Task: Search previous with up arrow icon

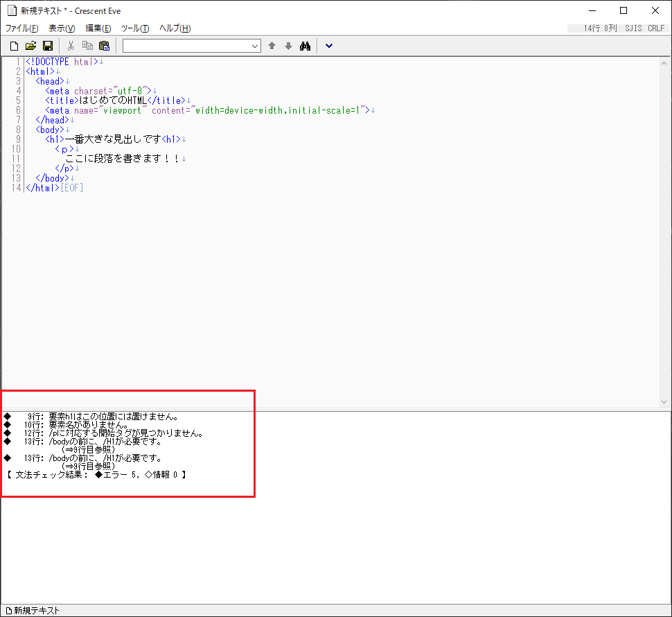Action: (x=272, y=46)
